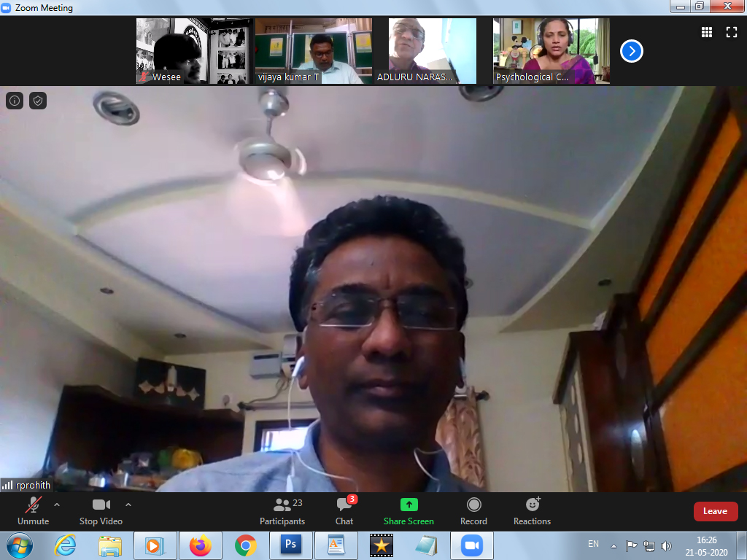
Task: Show hidden system tray icons arrow
Action: (x=614, y=545)
